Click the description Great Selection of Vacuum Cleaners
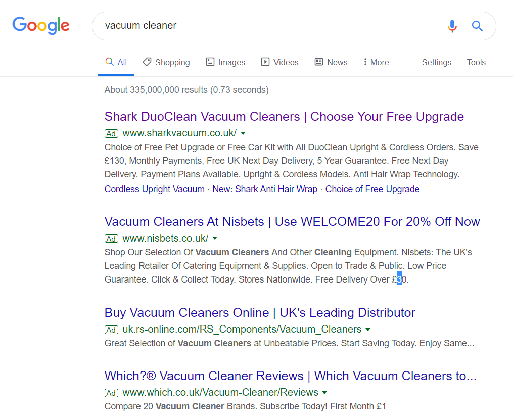Screen dimensions: 513x420 (289, 344)
